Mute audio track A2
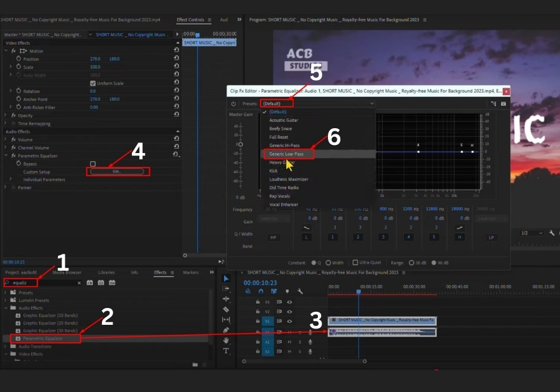The image size is (560, 392). point(289,342)
